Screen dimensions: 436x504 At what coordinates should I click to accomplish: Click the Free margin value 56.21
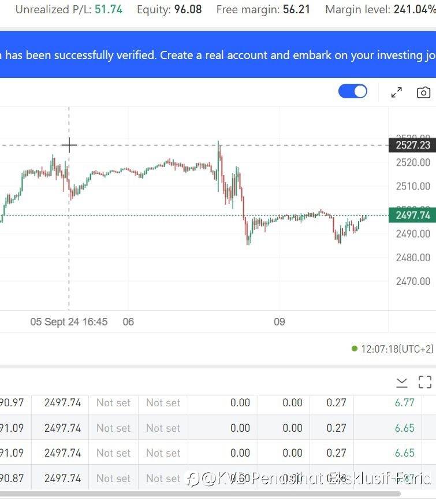[296, 9]
